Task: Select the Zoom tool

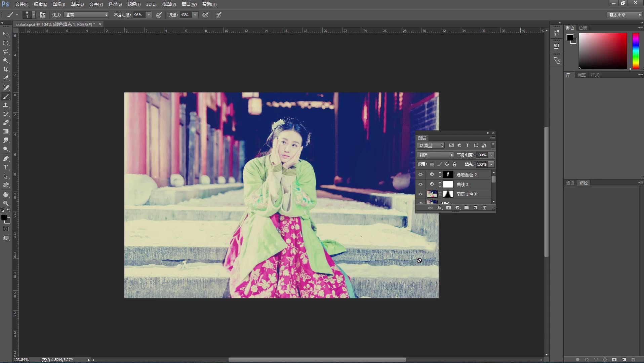Action: coord(6,203)
